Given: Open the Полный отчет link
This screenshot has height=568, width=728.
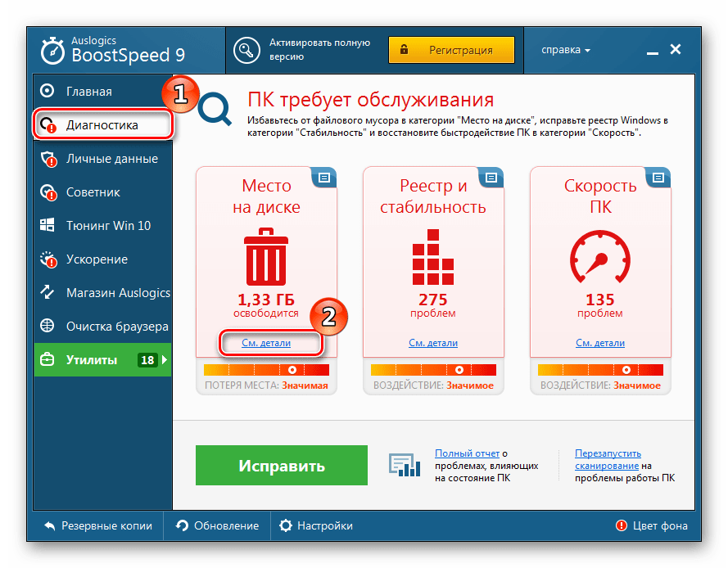Looking at the screenshot, I should coord(467,453).
